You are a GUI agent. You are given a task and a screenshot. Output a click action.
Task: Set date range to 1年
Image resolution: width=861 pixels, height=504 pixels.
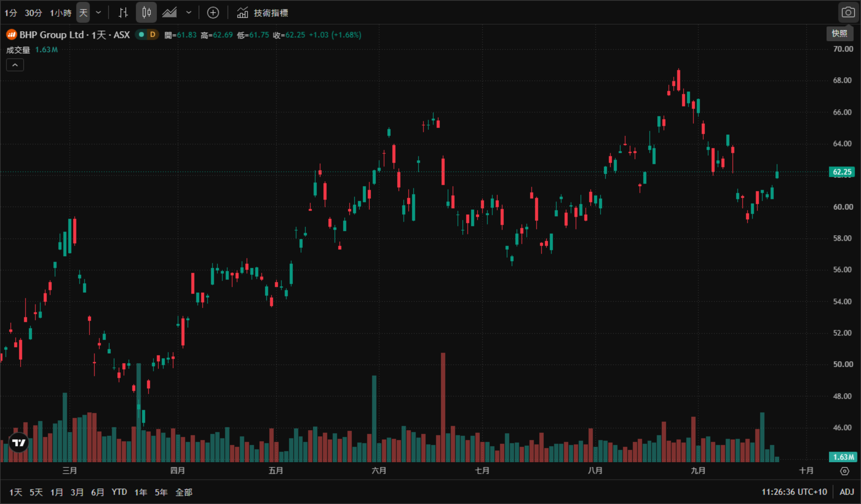point(141,492)
